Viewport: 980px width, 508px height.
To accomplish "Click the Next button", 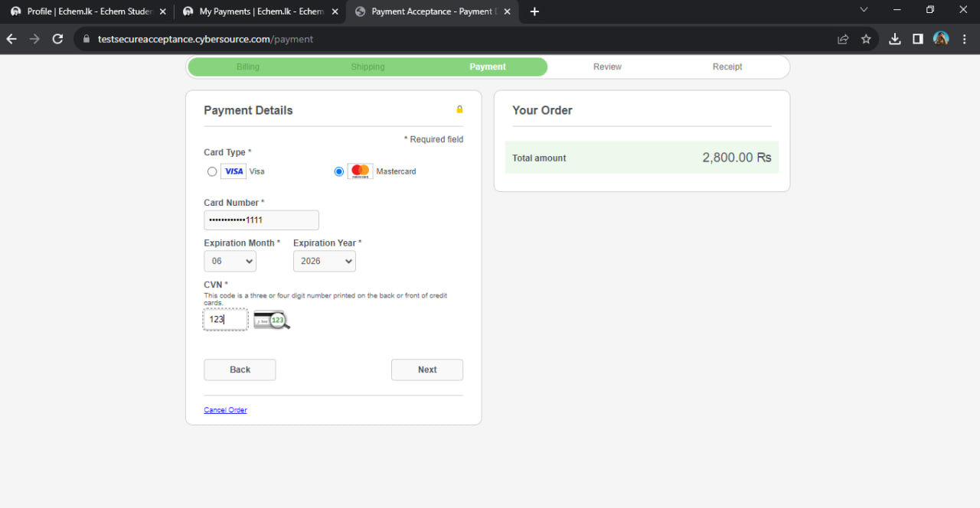I will point(427,370).
